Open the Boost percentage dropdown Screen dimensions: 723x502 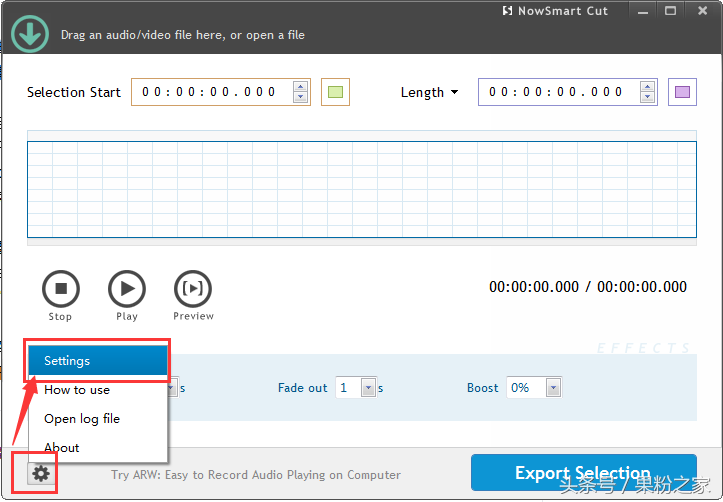553,388
